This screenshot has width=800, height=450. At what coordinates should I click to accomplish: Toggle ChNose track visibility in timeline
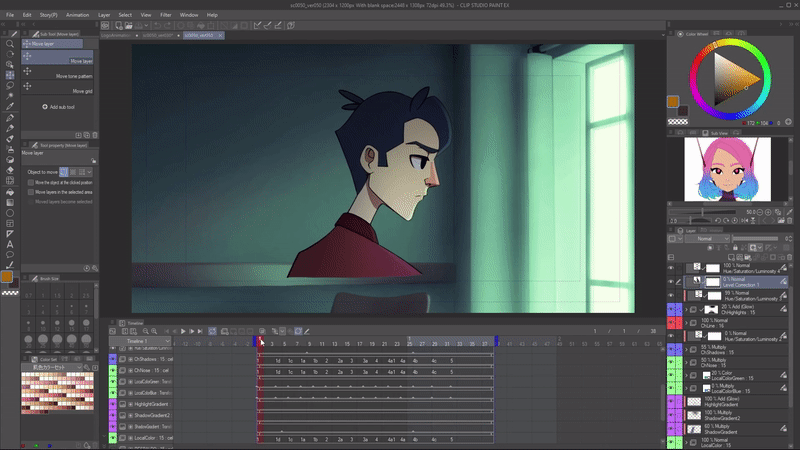(x=113, y=370)
